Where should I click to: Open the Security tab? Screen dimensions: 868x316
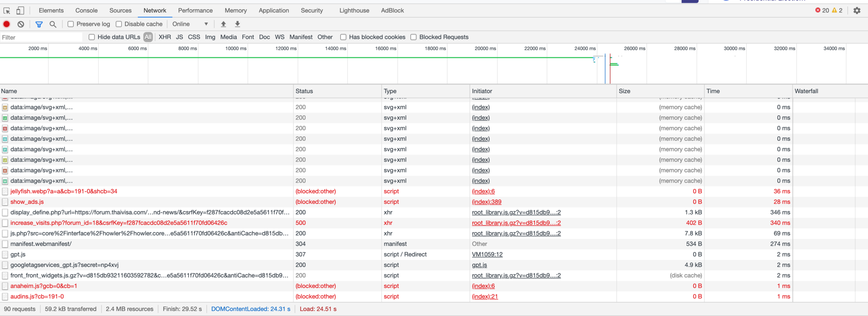pos(312,11)
